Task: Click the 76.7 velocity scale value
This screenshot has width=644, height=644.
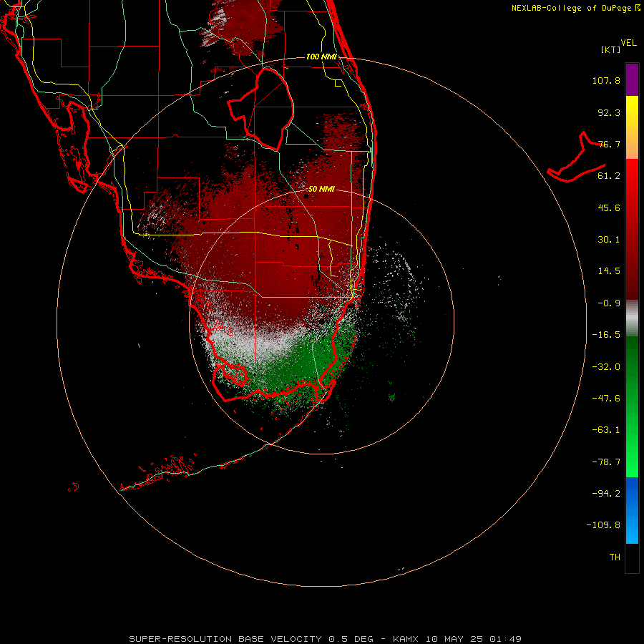Action: [609, 144]
